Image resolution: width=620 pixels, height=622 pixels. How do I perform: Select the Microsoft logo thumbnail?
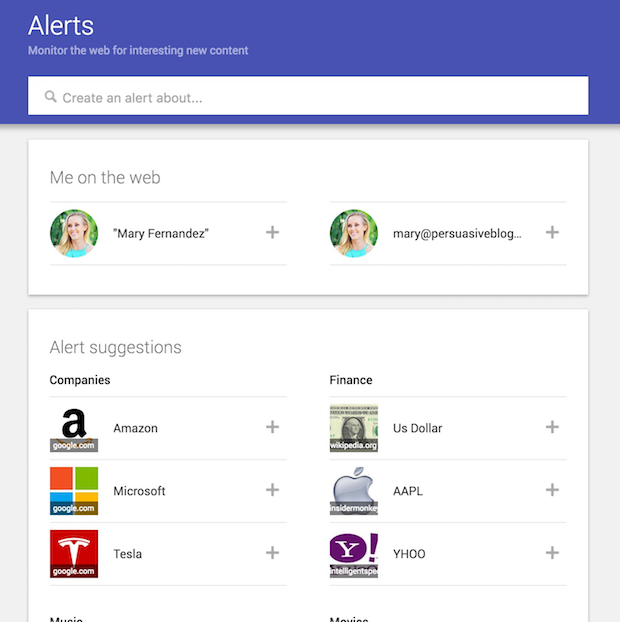74,491
